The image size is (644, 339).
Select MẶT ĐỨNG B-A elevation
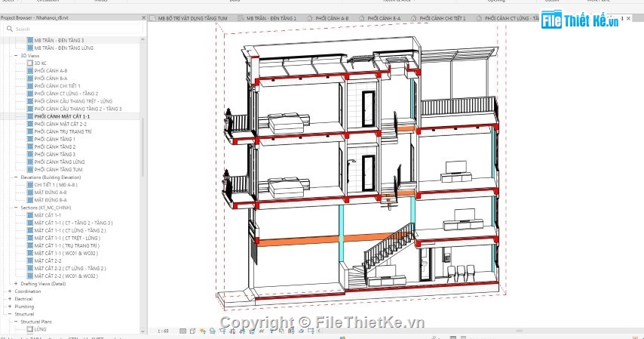click(x=50, y=200)
